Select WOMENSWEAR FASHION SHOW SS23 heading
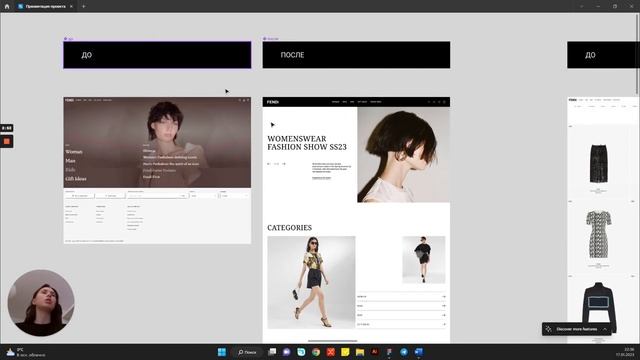Screen dimensions: 640x360 click(x=307, y=143)
